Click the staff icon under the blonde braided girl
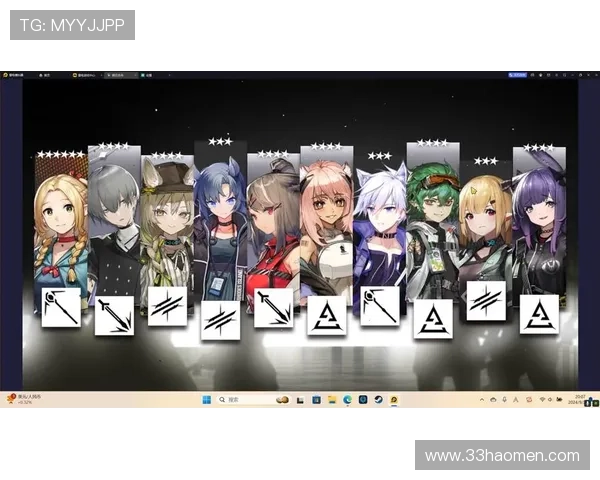This screenshot has width=600, height=480. click(61, 306)
